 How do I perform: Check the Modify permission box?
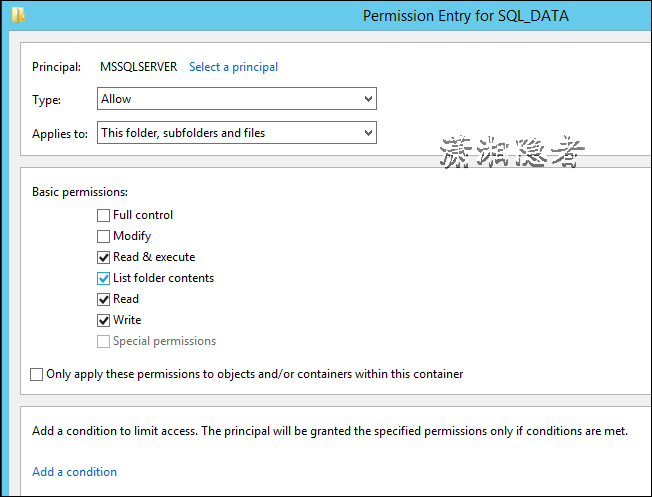pyautogui.click(x=103, y=236)
